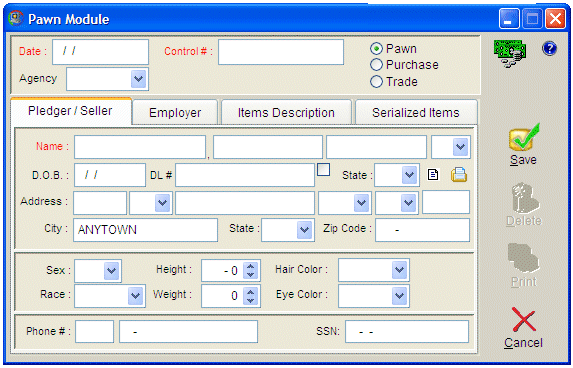Open the name suffix dropdown
This screenshot has width=573, height=368.
click(x=460, y=147)
